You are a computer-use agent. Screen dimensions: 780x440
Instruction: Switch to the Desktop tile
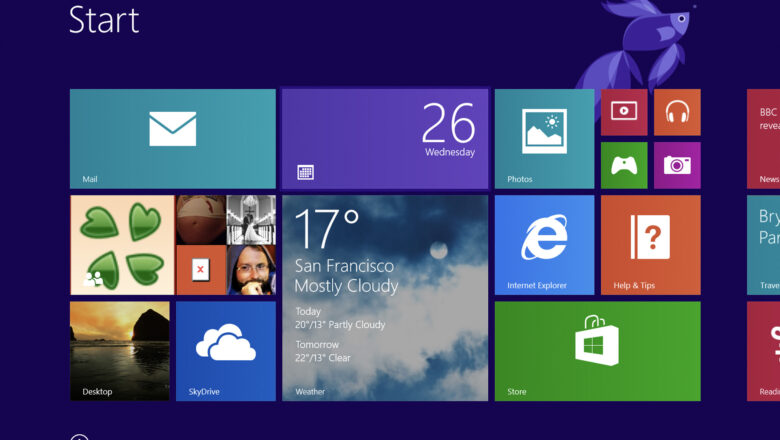[119, 350]
